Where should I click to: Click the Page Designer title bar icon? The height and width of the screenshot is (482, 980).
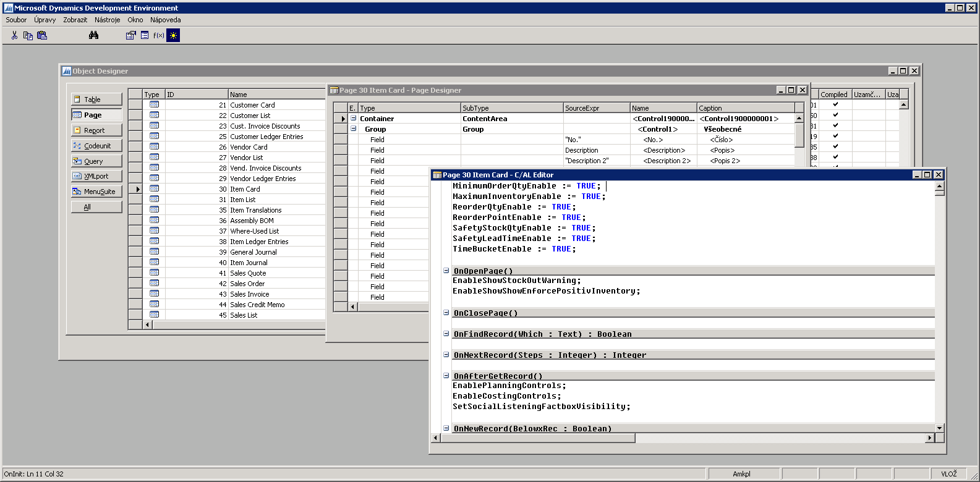click(x=334, y=90)
